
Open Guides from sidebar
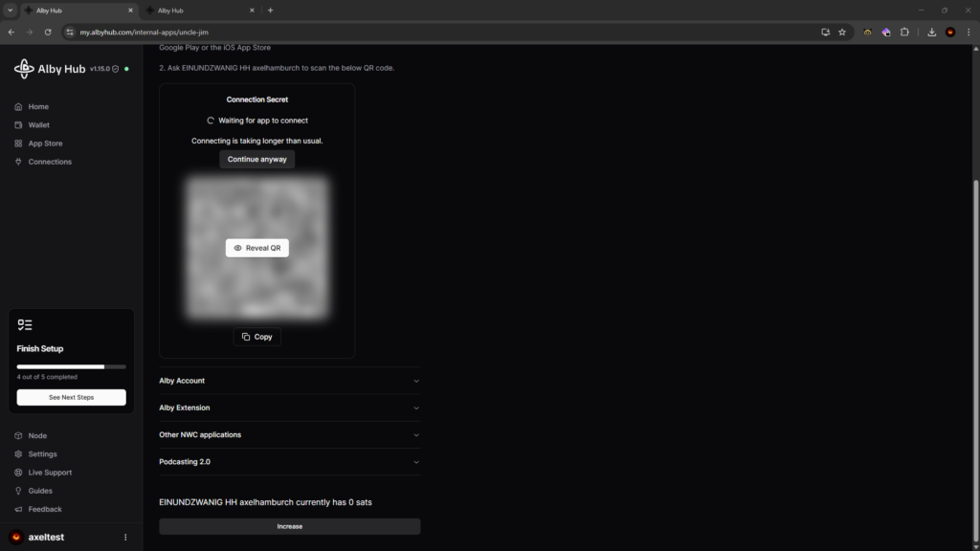click(40, 491)
